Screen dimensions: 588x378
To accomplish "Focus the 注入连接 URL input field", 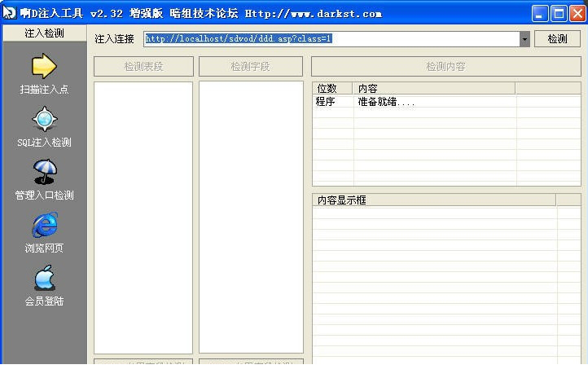I will pyautogui.click(x=331, y=39).
